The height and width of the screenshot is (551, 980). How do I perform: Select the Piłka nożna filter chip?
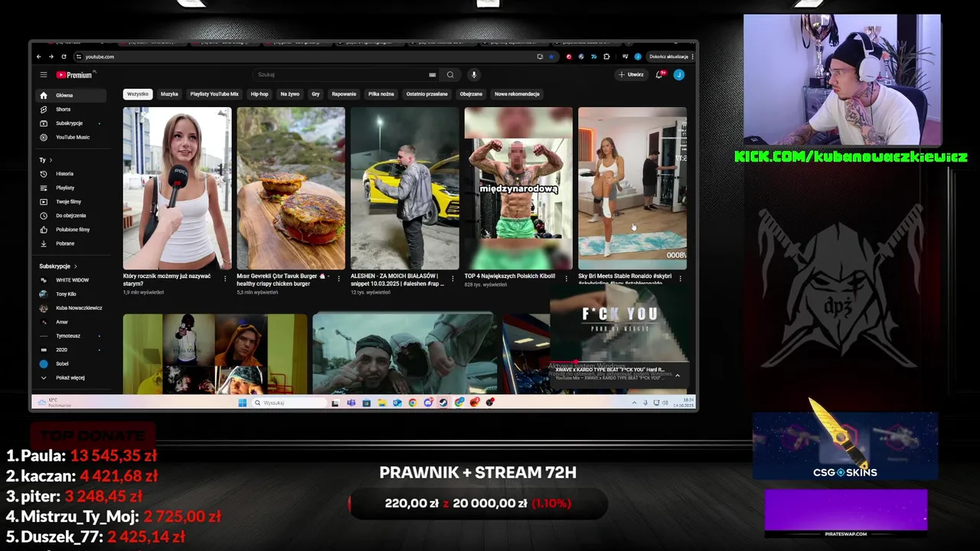point(381,94)
